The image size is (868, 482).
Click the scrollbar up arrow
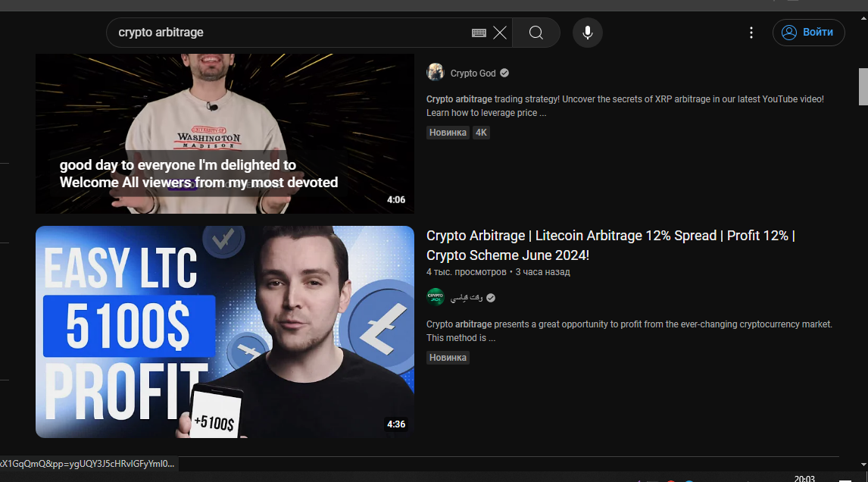pyautogui.click(x=863, y=18)
